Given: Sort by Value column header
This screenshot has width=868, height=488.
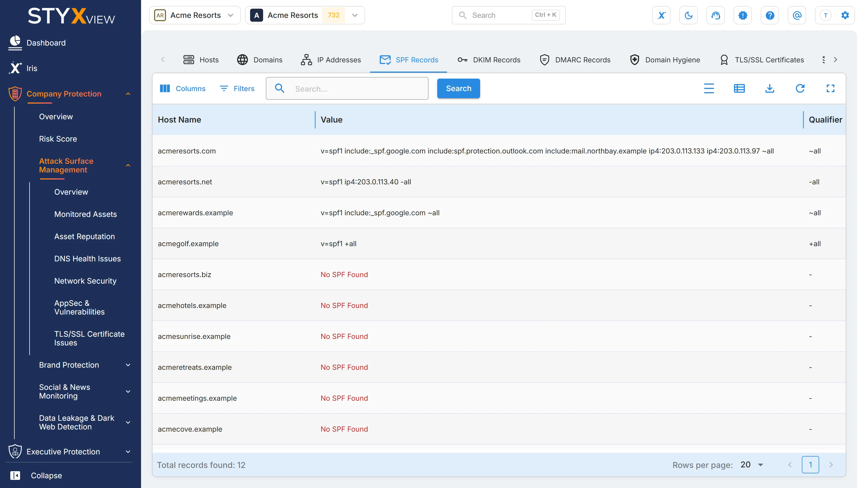Looking at the screenshot, I should (331, 120).
